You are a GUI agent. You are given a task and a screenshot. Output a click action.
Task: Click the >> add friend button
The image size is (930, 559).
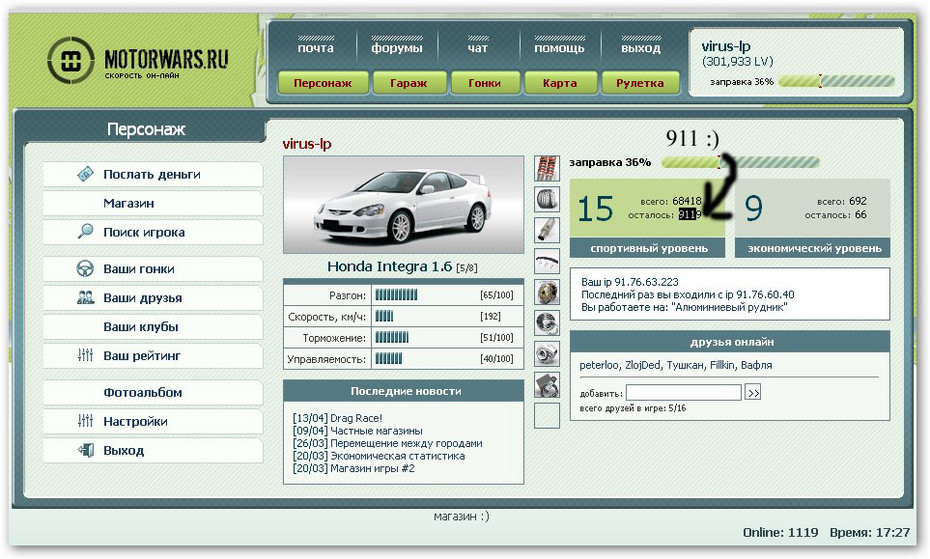point(753,392)
